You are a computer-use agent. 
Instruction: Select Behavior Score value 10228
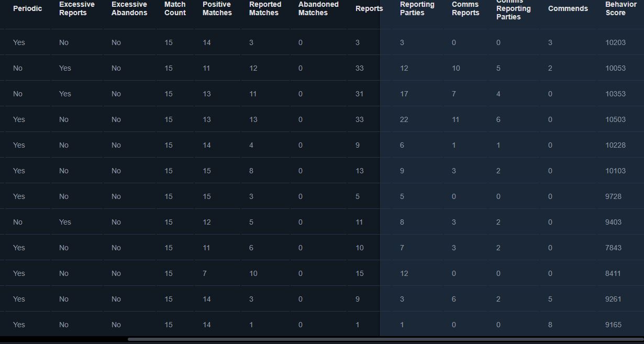tap(615, 145)
